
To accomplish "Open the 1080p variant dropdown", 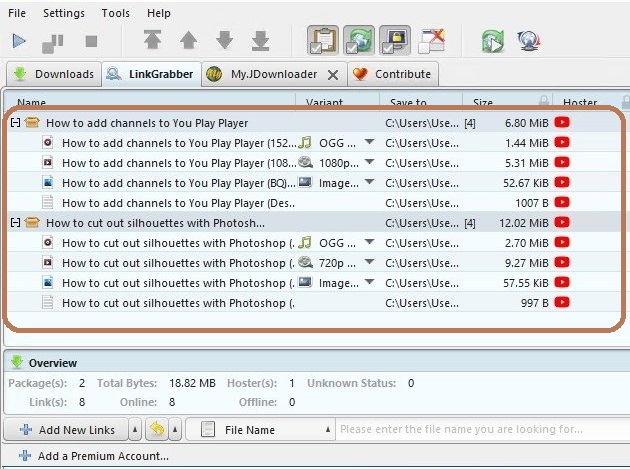I will (369, 162).
